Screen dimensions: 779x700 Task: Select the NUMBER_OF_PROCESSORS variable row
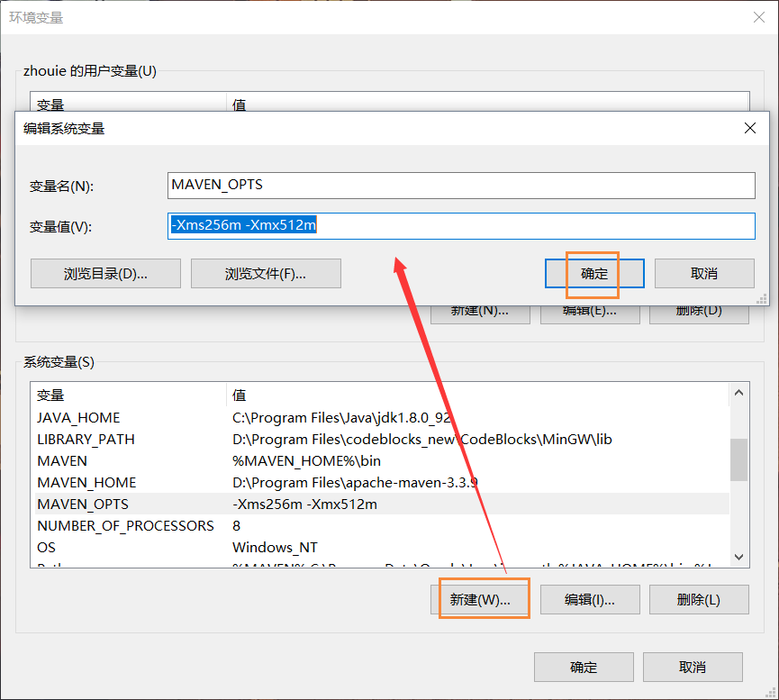380,525
